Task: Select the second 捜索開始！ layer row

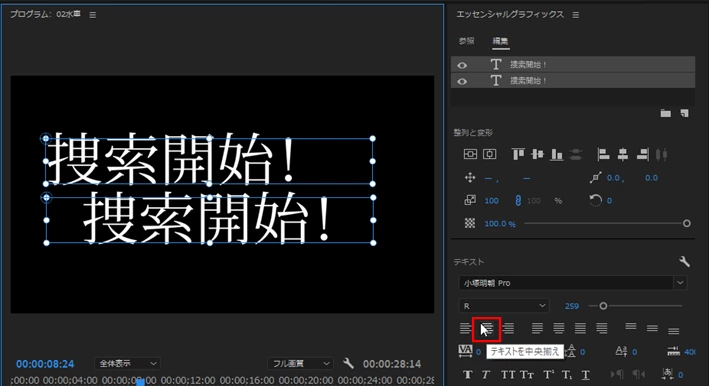Action: [x=573, y=80]
